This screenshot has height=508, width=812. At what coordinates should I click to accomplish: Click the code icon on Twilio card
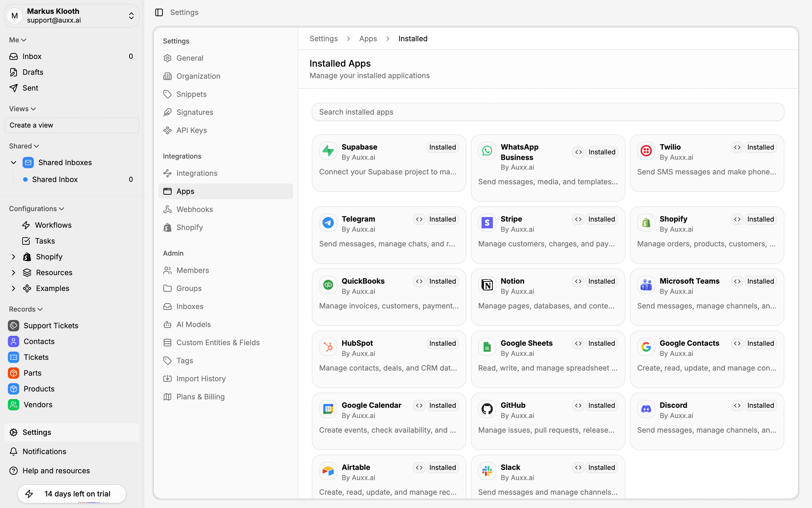tap(737, 148)
